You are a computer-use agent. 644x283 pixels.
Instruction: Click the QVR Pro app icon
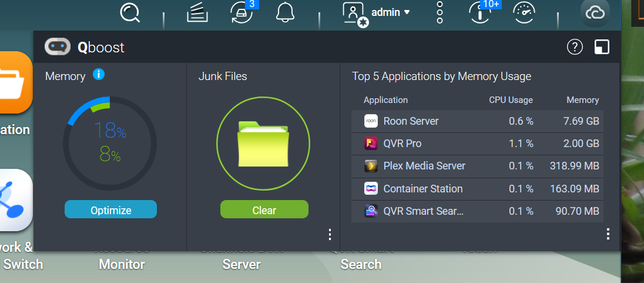click(x=371, y=144)
